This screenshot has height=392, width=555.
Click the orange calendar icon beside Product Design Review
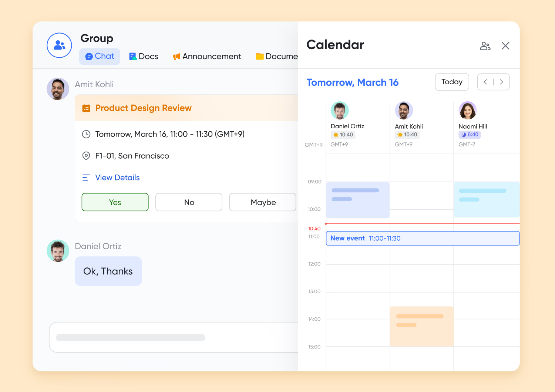click(x=86, y=108)
